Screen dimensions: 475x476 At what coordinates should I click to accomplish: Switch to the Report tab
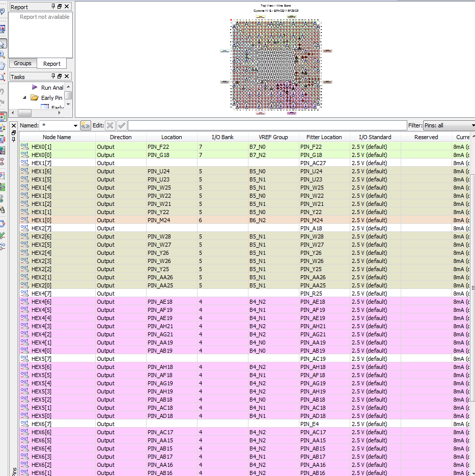51,64
